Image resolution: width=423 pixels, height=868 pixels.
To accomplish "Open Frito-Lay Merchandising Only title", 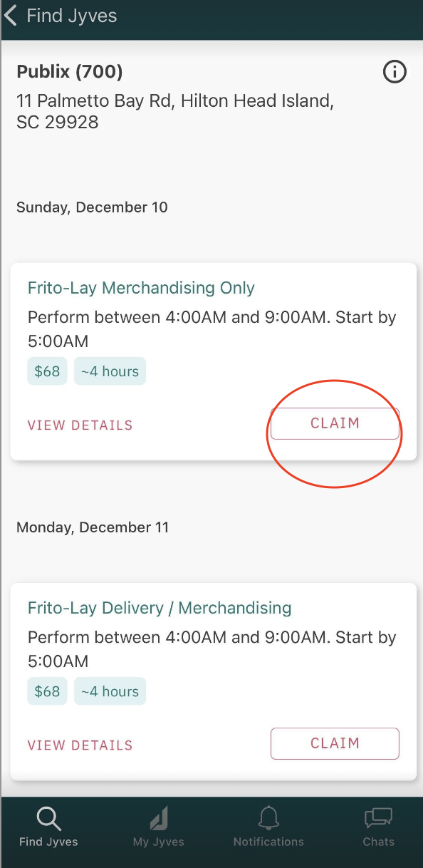I will (x=141, y=288).
